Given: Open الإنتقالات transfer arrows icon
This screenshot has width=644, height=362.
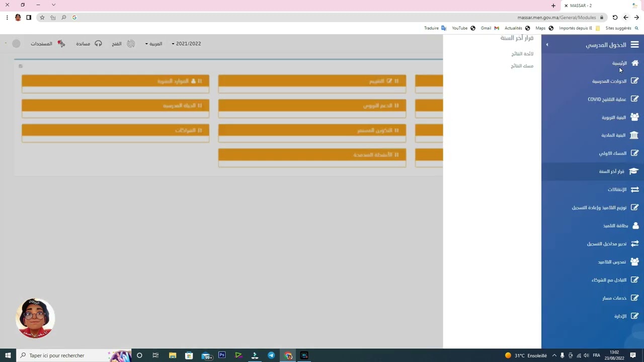Looking at the screenshot, I should coord(634,190).
